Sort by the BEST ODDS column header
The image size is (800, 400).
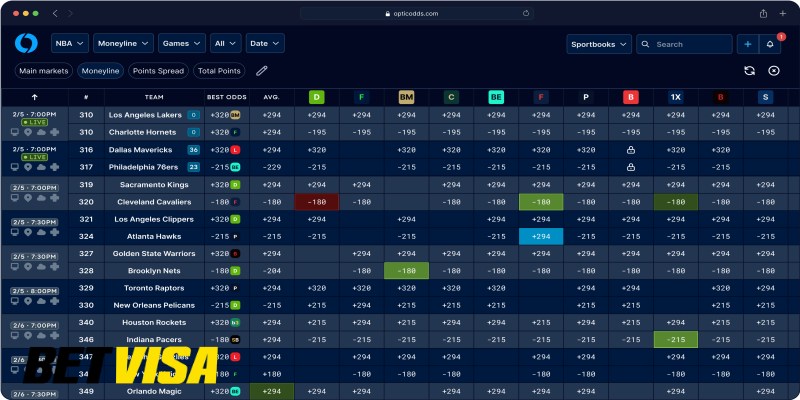[x=225, y=97]
